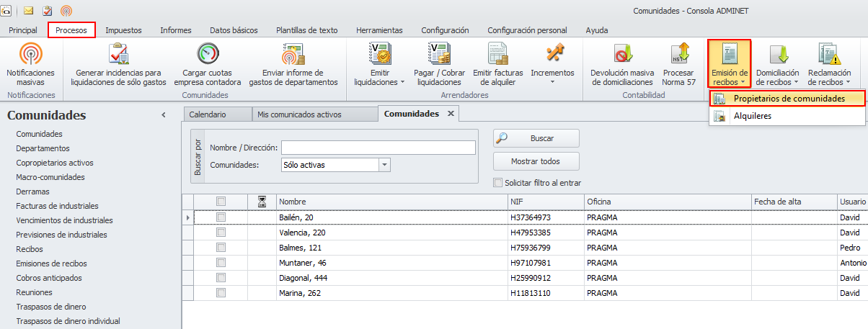Switch to the Impuestos ribbon tab
This screenshot has width=868, height=329.
pyautogui.click(x=123, y=30)
